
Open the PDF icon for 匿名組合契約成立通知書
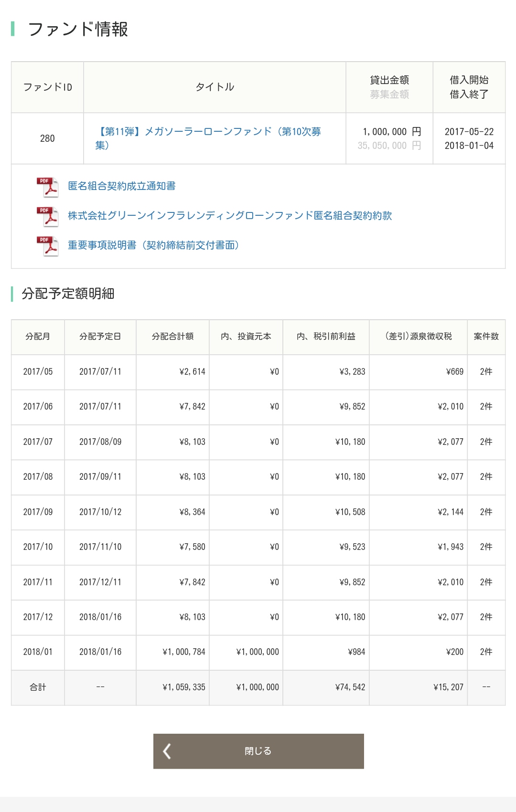[47, 187]
